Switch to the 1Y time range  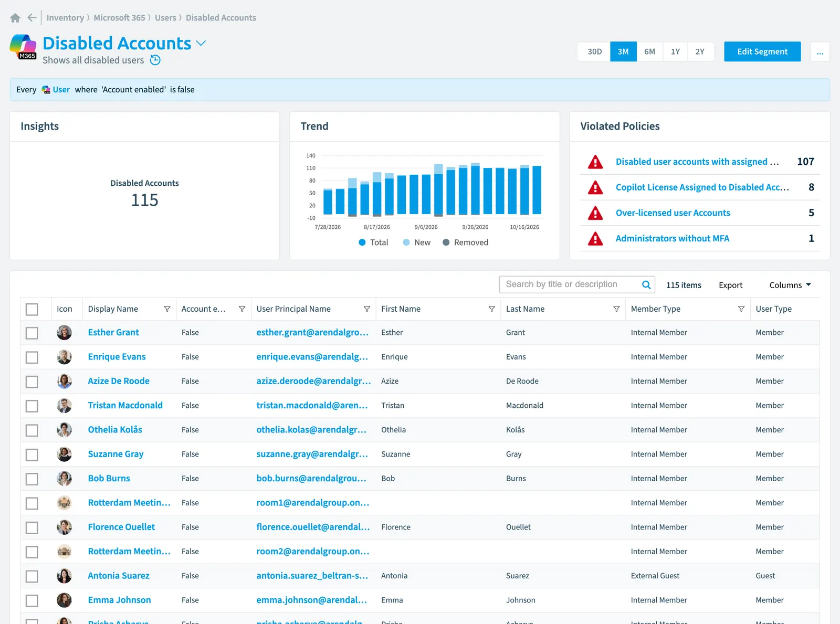point(675,52)
